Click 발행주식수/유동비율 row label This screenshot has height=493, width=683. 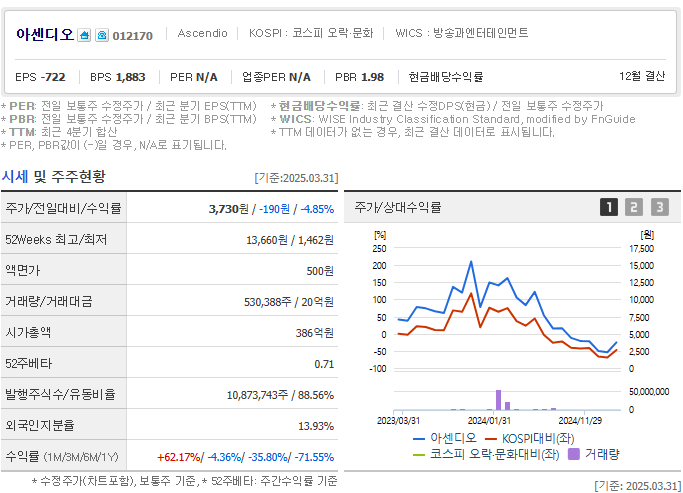pos(60,394)
